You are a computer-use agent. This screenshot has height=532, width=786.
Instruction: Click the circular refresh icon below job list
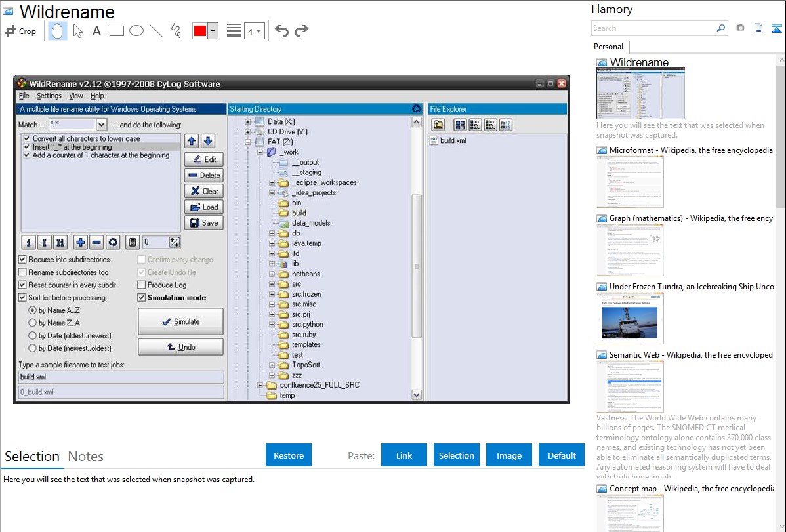[114, 243]
